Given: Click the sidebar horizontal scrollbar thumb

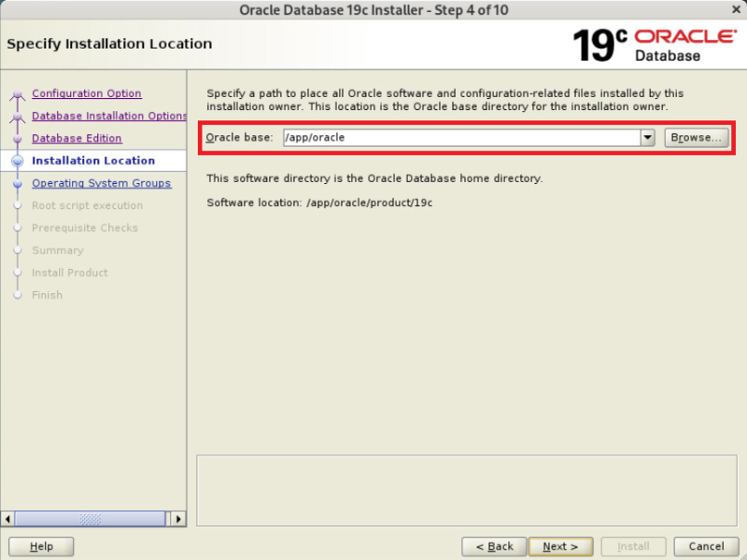Looking at the screenshot, I should tap(90, 519).
